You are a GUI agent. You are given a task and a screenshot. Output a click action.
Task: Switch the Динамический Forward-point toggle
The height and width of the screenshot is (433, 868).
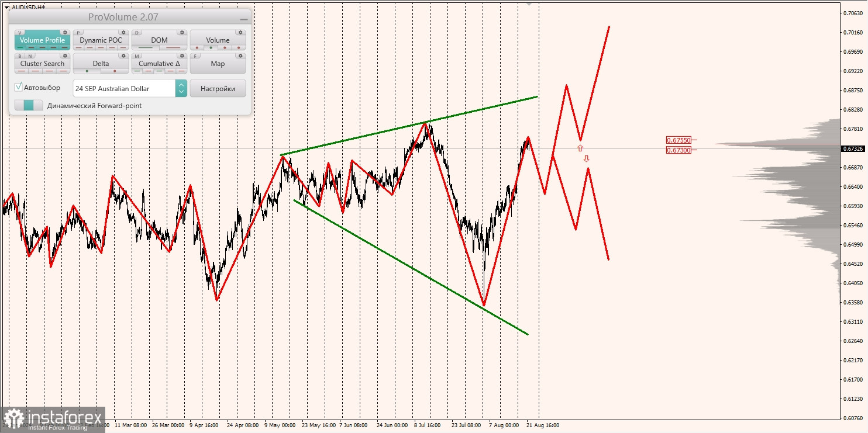click(x=29, y=105)
